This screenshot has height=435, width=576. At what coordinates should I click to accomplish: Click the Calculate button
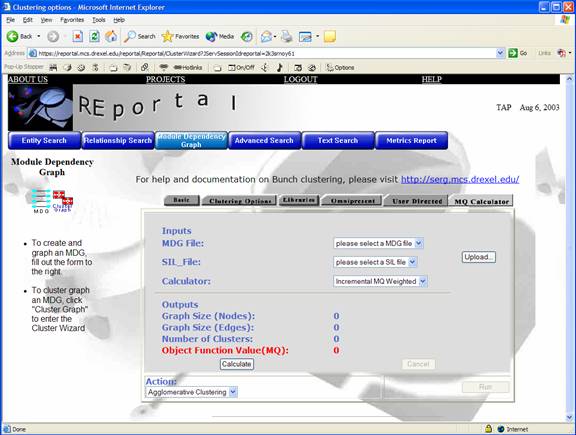click(x=237, y=364)
